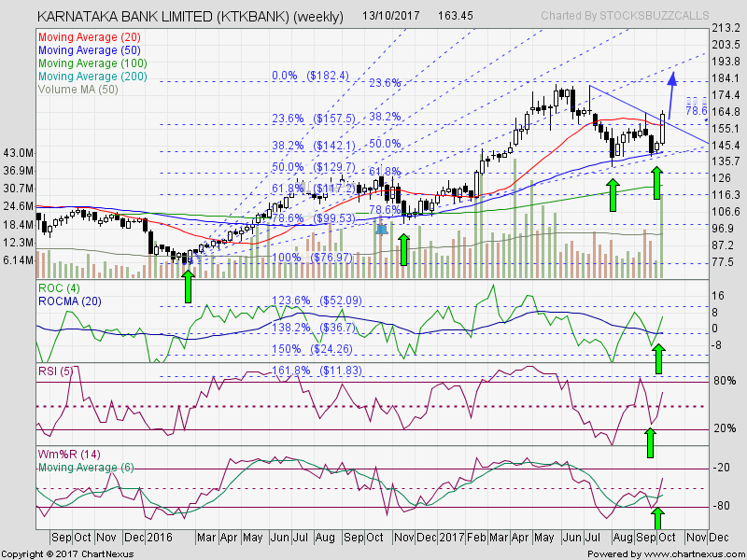747x560 pixels.
Task: Click the 116.3 price axis value
Action: click(726, 195)
